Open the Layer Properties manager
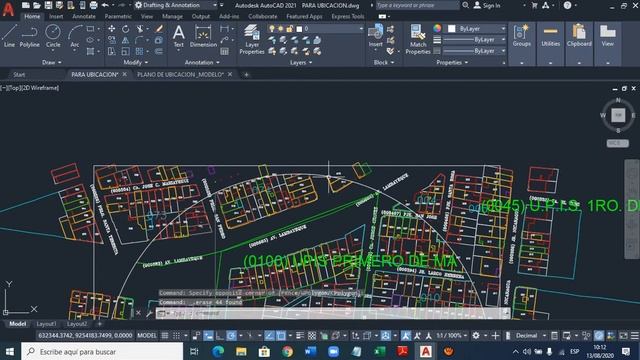Screen dimensions: 640x360 click(x=251, y=39)
